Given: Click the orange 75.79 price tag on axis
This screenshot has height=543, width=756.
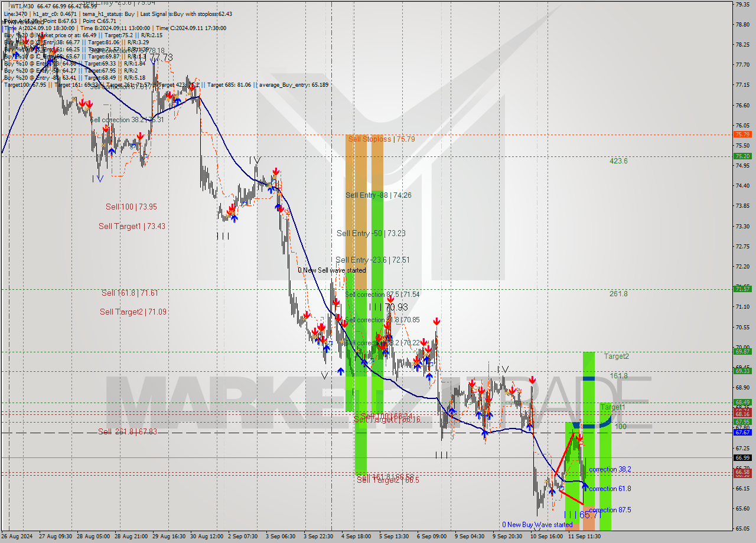Looking at the screenshot, I should [x=742, y=135].
